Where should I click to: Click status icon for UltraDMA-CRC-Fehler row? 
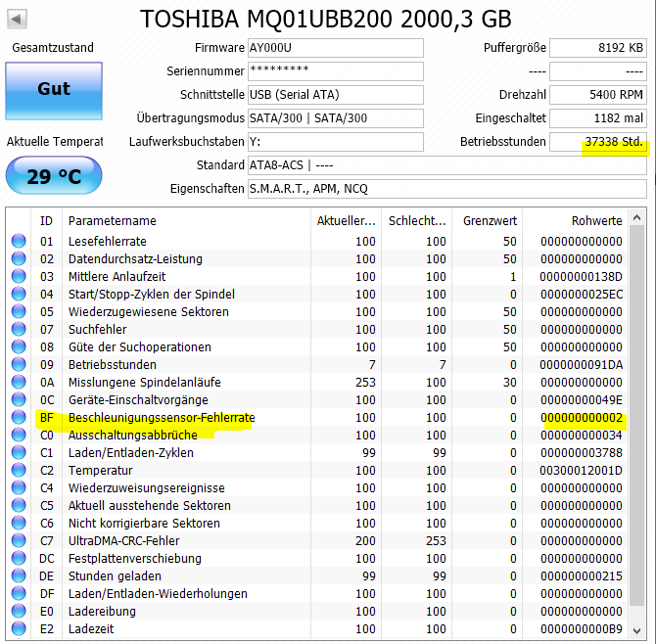(x=19, y=540)
